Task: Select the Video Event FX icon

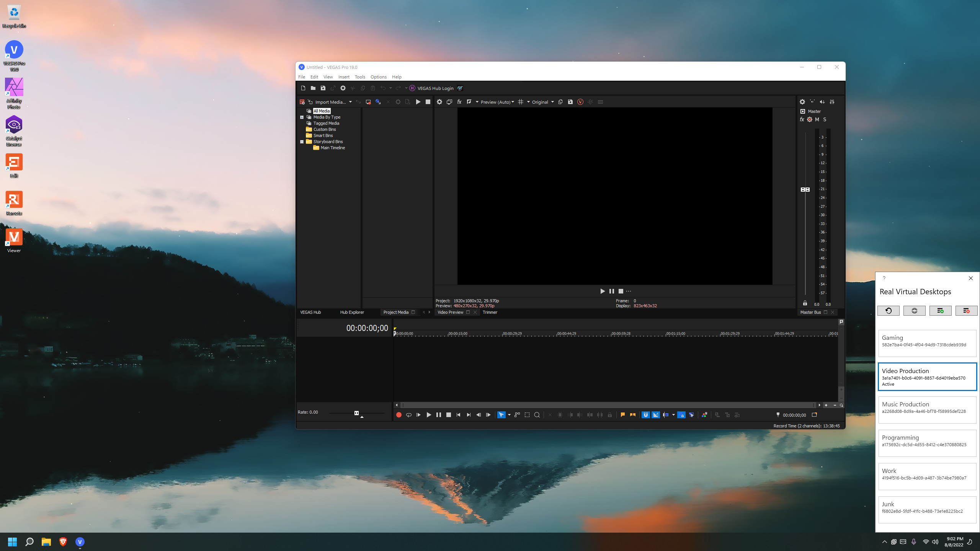Action: [459, 102]
